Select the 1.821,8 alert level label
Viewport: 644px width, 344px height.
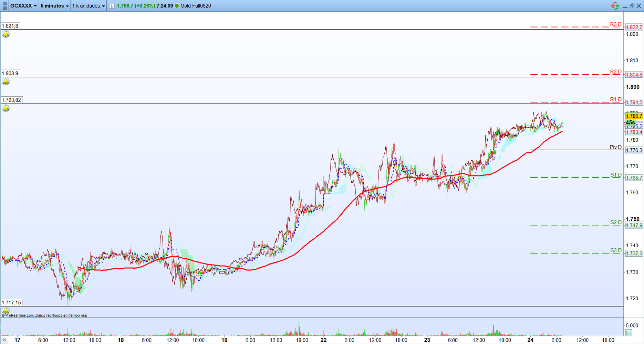click(10, 26)
